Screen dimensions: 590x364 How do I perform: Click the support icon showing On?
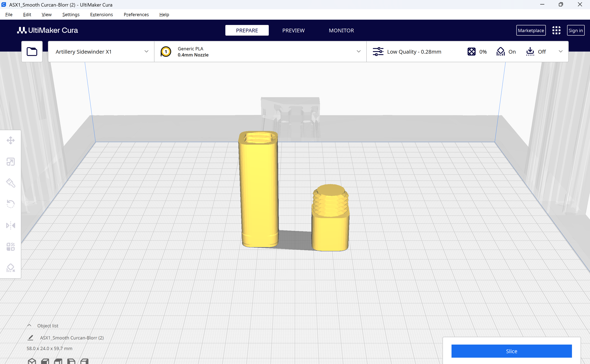coord(501,52)
